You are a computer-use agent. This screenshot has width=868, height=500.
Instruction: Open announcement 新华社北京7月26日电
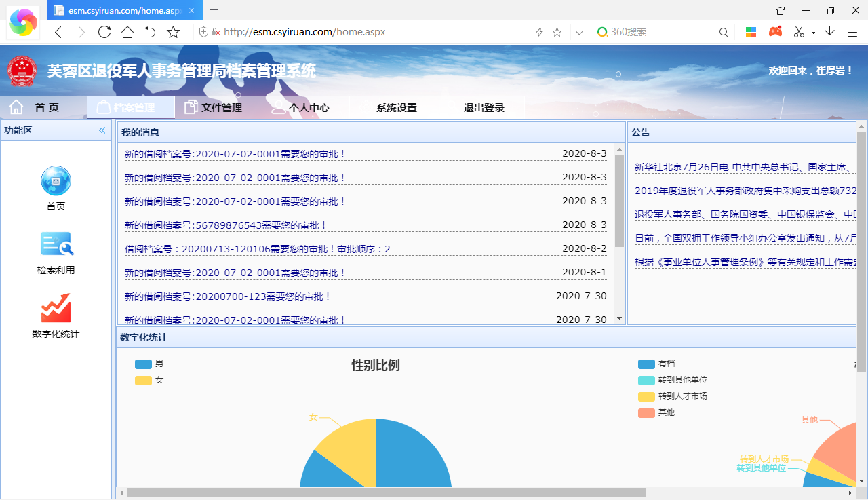745,167
